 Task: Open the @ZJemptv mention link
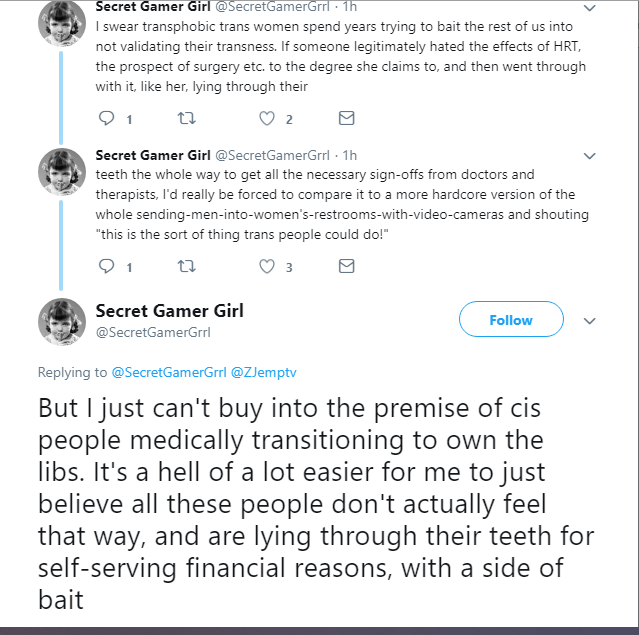[264, 372]
